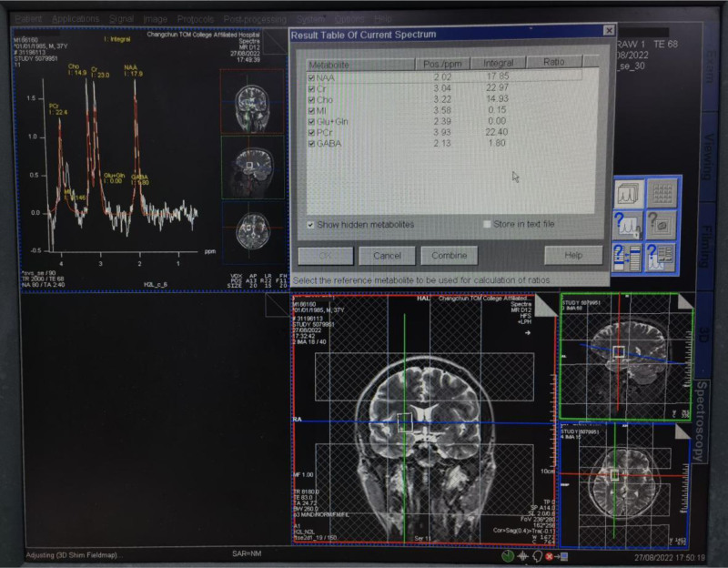Click the Adjusting 3D Shim Fieldmap status text

[x=75, y=555]
